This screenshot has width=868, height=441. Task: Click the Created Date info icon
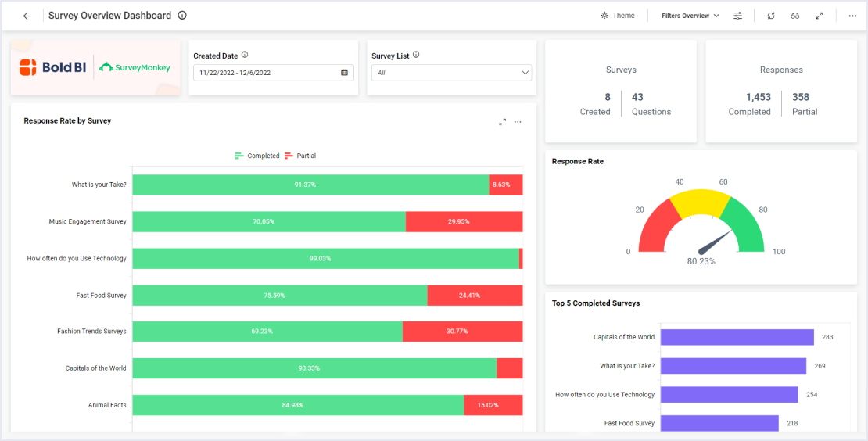click(245, 55)
